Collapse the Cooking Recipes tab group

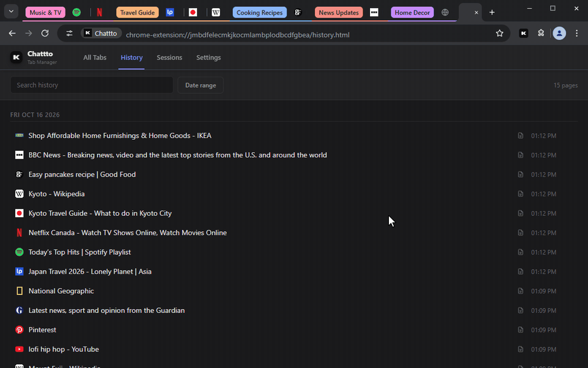260,12
